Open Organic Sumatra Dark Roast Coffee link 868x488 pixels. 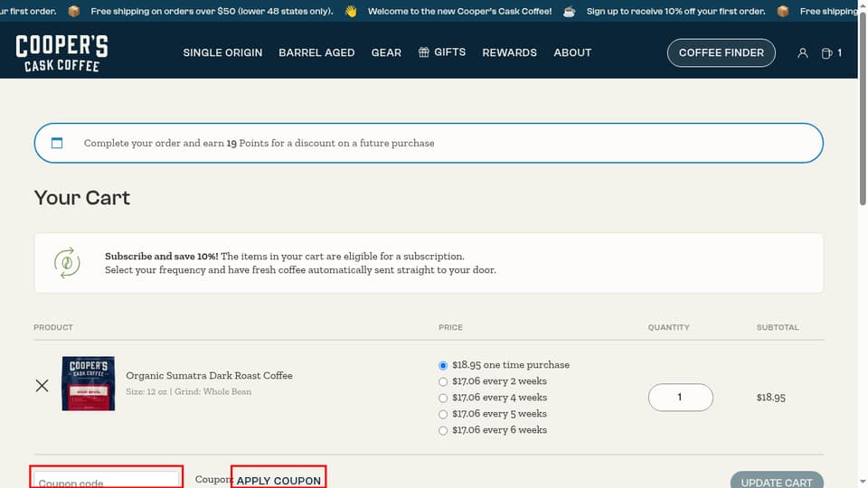pos(209,375)
